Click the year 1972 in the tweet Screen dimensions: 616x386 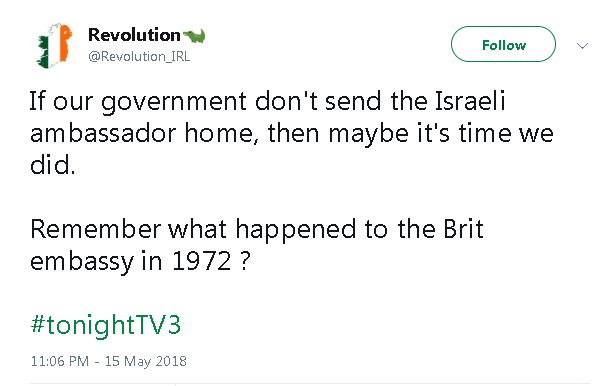202,261
